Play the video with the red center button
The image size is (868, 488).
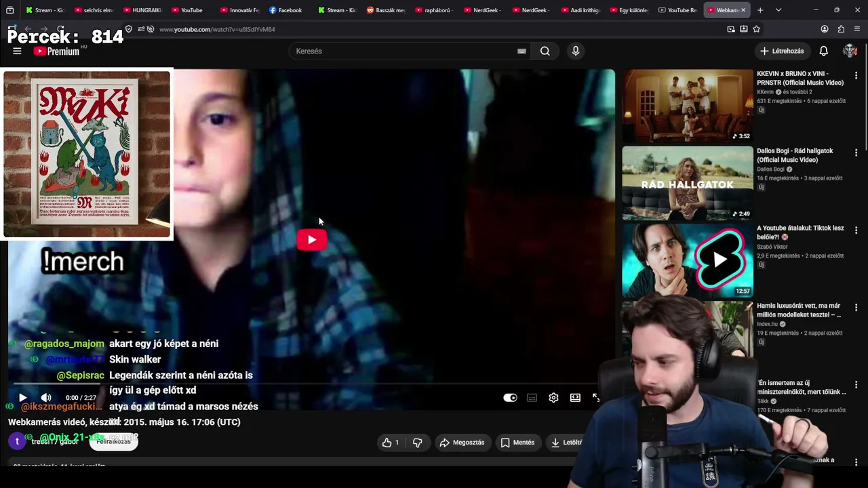(311, 239)
